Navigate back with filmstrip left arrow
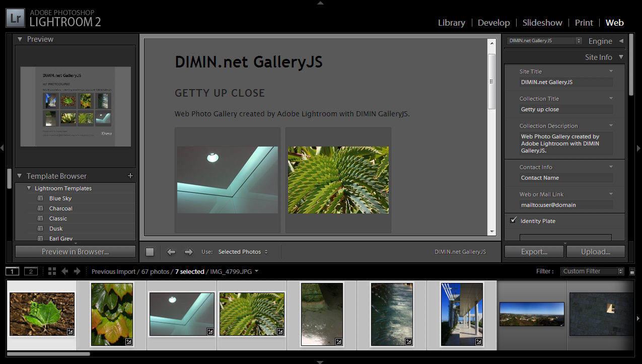The height and width of the screenshot is (364, 642). (64, 271)
